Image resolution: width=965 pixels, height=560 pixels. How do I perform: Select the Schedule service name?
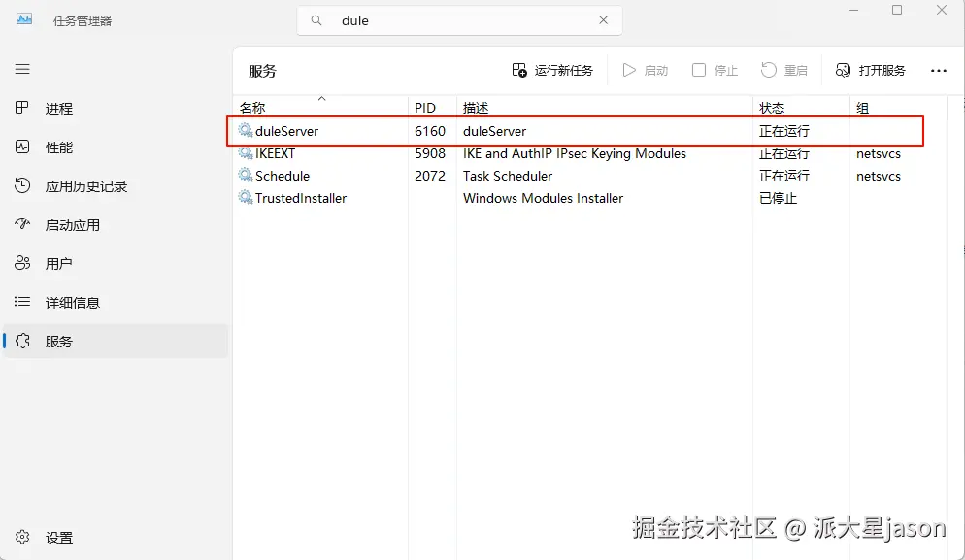(283, 176)
